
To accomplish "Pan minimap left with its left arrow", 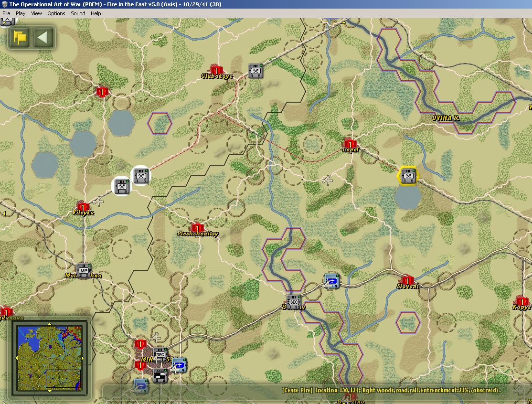I will click(17, 358).
